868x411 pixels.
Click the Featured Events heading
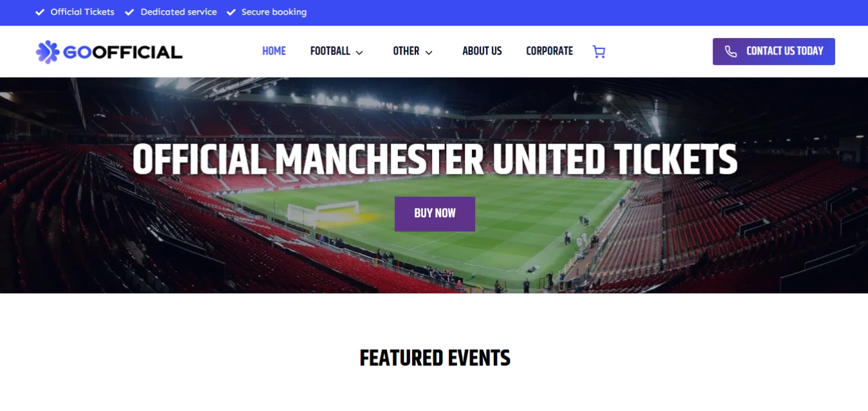[x=435, y=358]
